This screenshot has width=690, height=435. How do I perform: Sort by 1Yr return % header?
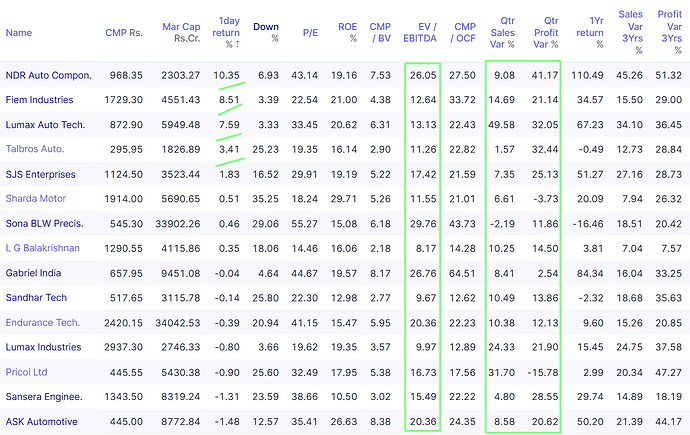[x=590, y=33]
